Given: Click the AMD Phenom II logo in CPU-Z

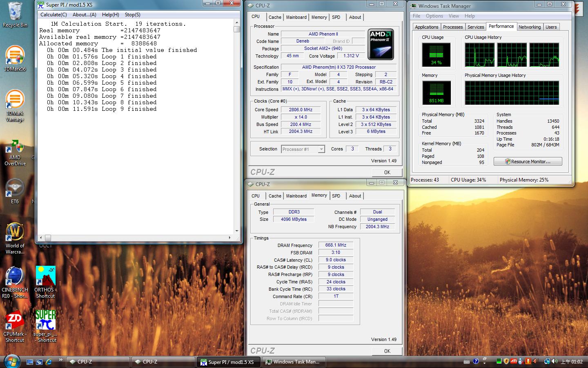Looking at the screenshot, I should [x=381, y=44].
